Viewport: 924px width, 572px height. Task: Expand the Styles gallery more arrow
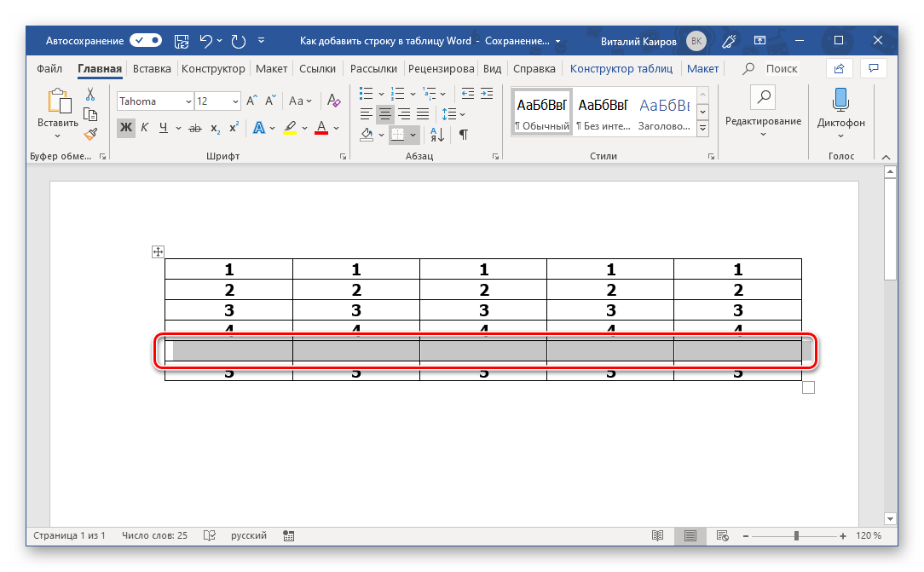click(x=702, y=128)
